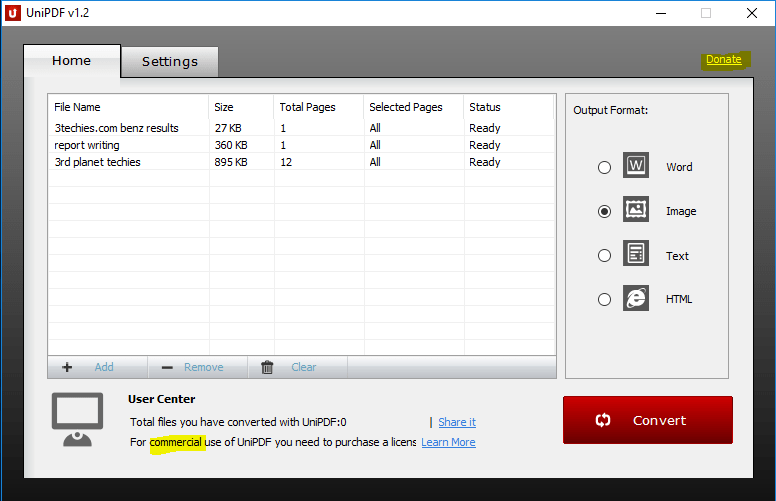Sort by the Size column header
776x501 pixels.
click(241, 107)
